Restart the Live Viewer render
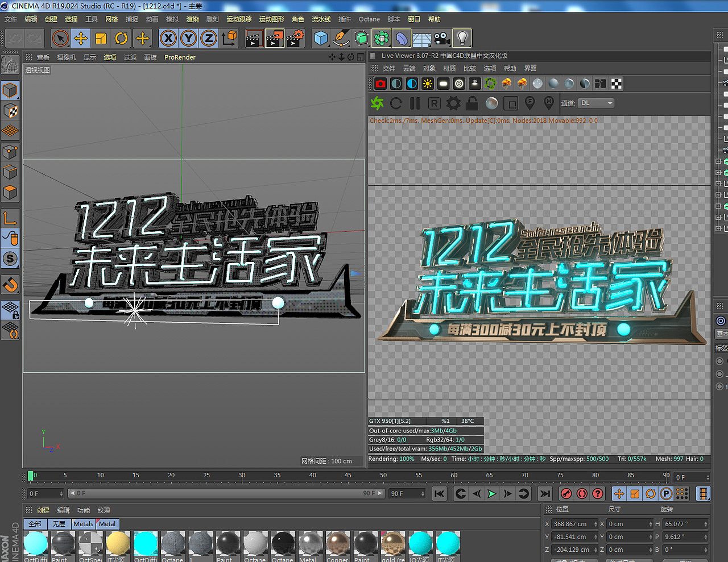 (x=396, y=103)
